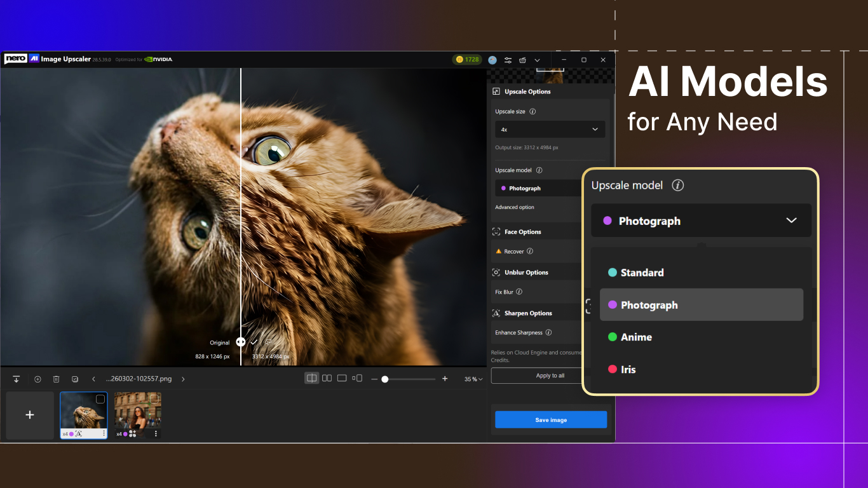The width and height of the screenshot is (868, 488).
Task: Click the zoom out minus button
Action: click(374, 379)
